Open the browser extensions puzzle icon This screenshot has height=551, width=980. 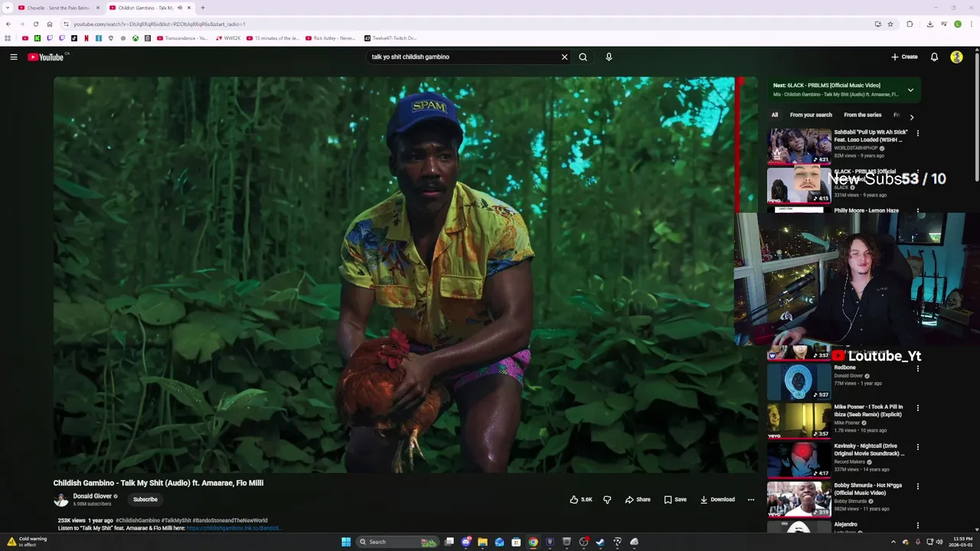pos(910,24)
